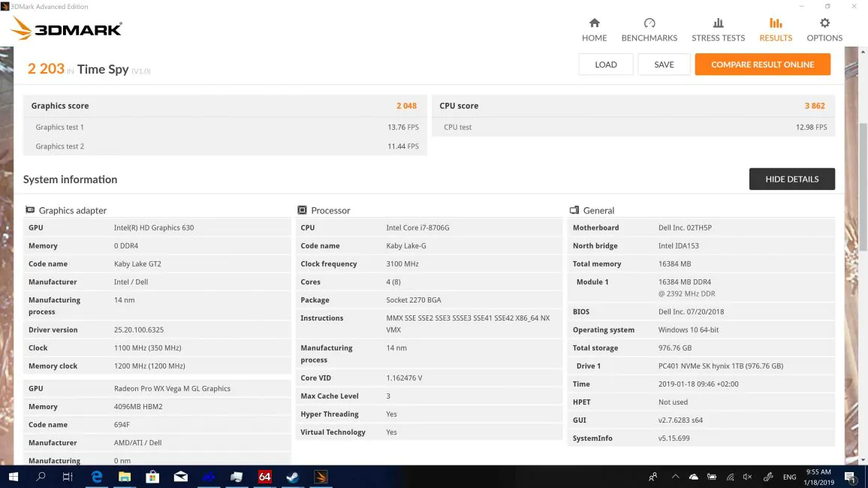Click BIOS value Dell Inc. 07/20/2018
The height and width of the screenshot is (488, 868).
(691, 312)
